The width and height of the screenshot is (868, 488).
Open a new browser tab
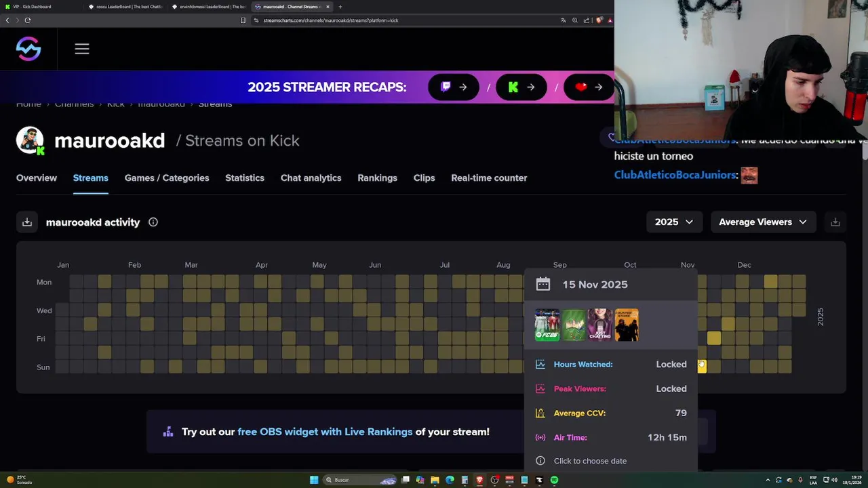click(340, 7)
